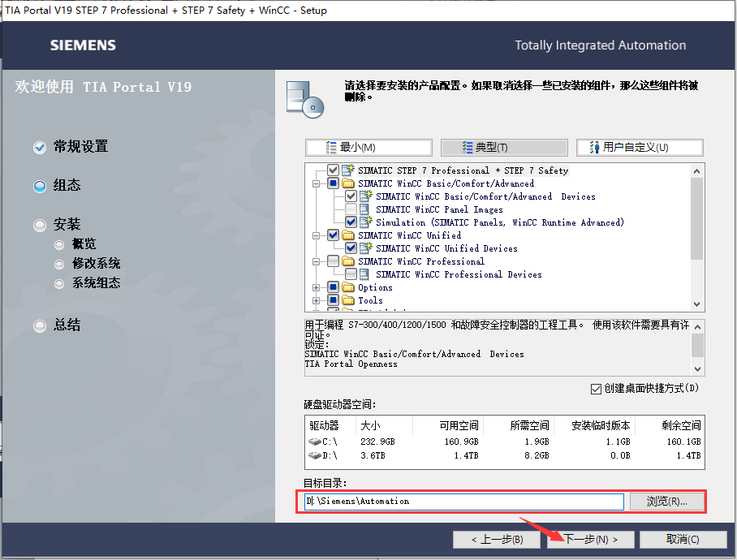
Task: Click the checkmark icon next to 常规设置
Action: click(39, 147)
